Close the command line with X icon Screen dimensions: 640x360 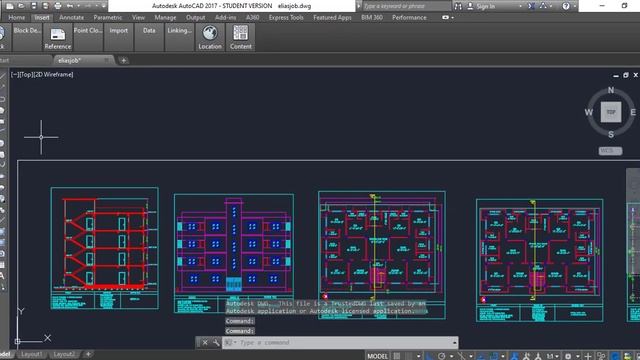pos(205,342)
